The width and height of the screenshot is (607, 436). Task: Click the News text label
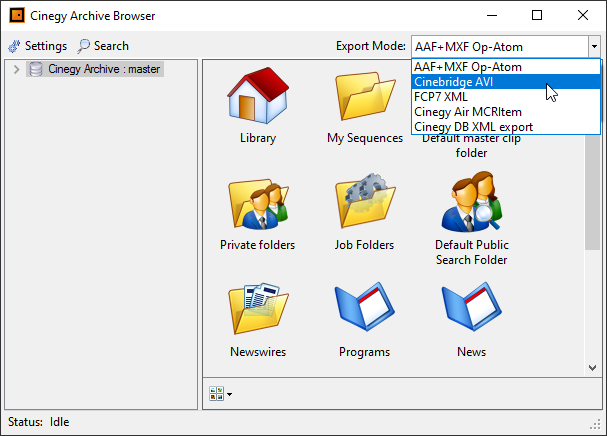[x=471, y=352]
